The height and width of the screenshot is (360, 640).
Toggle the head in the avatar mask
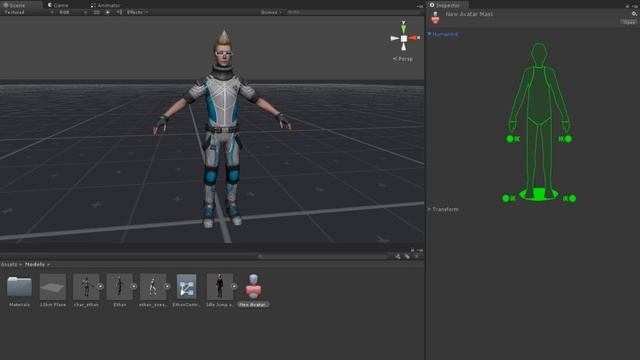click(539, 54)
